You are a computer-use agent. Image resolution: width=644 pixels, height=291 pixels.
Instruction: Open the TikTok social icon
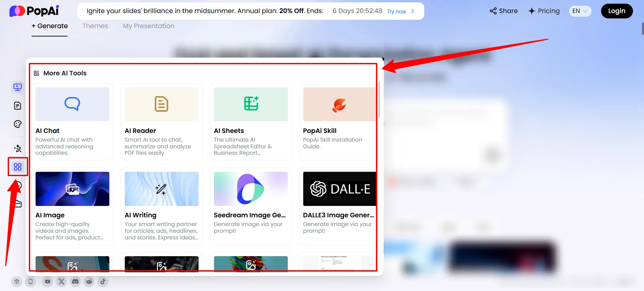click(x=103, y=282)
